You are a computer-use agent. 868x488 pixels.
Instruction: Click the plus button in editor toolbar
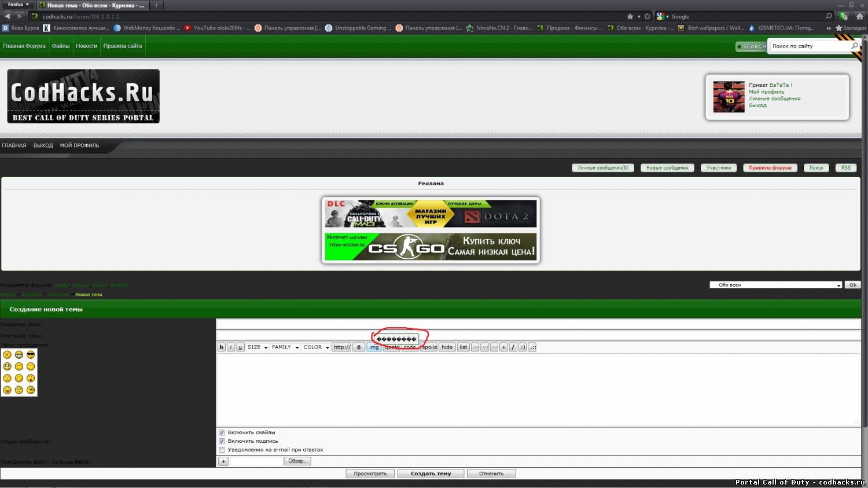(x=503, y=347)
